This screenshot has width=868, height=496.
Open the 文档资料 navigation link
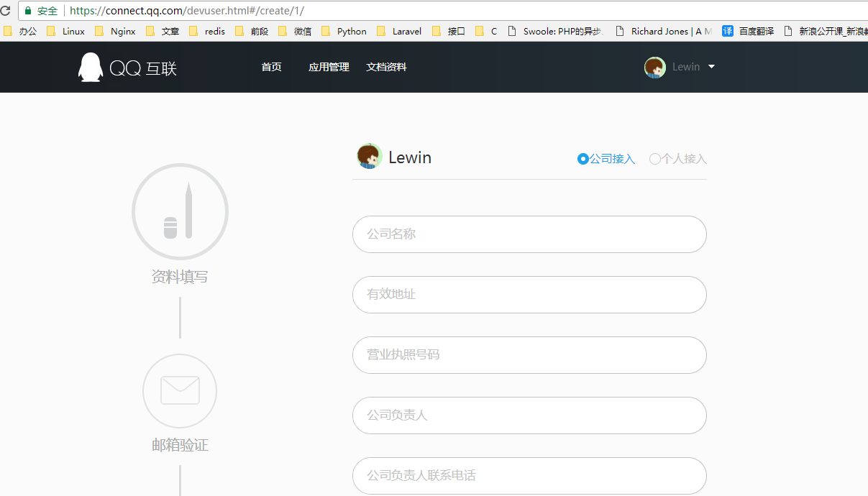pos(386,67)
